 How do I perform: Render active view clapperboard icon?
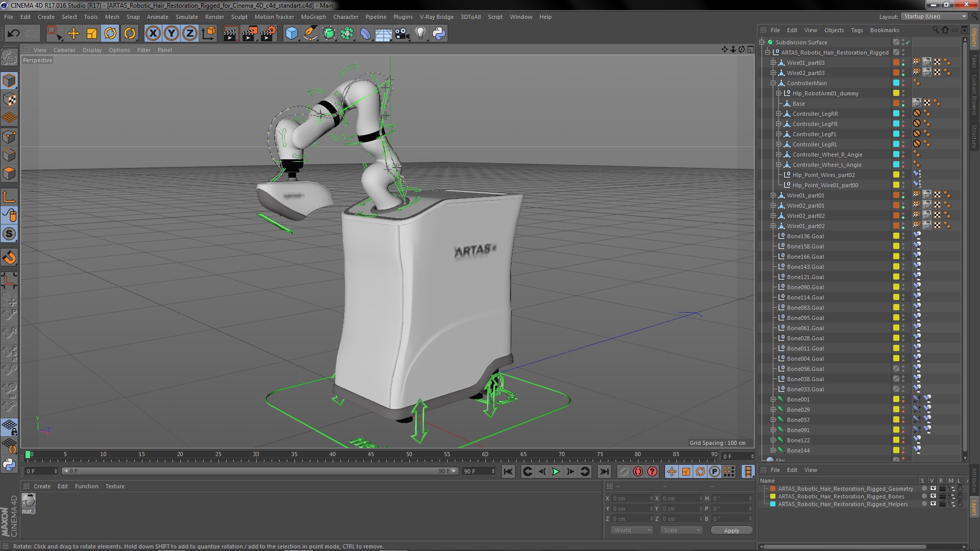point(231,34)
